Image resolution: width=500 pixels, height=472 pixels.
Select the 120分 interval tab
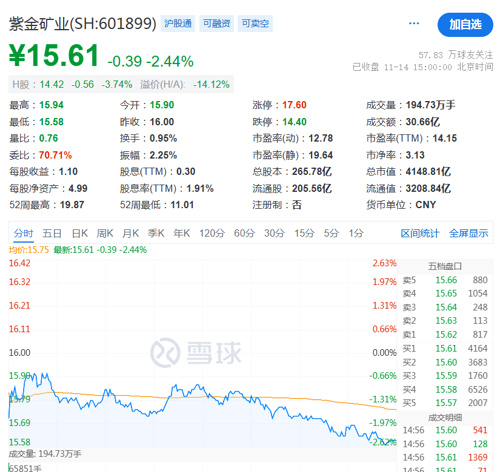click(212, 233)
